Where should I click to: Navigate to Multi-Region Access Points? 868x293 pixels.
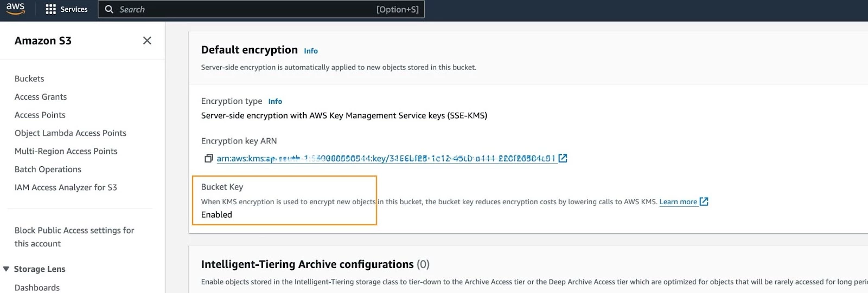pyautogui.click(x=66, y=151)
